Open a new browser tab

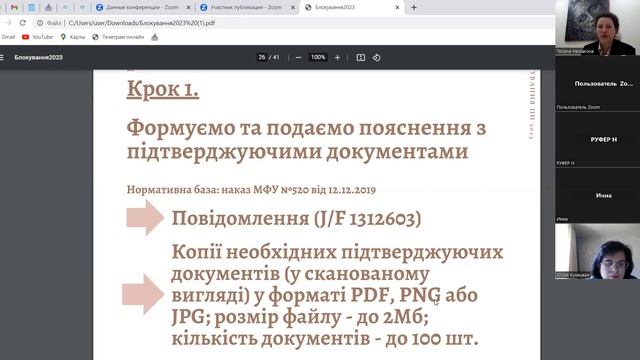pos(414,7)
